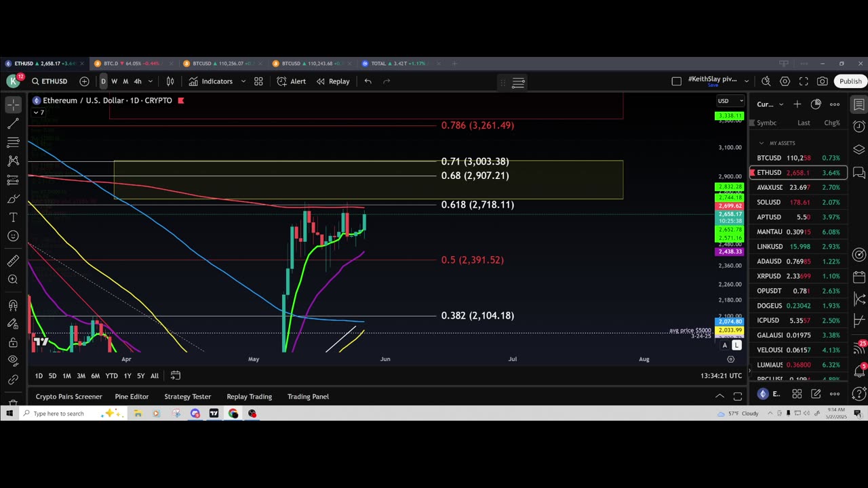Open the Fibonacci tools in left toolbar
This screenshot has height=488, width=868.
tap(13, 142)
